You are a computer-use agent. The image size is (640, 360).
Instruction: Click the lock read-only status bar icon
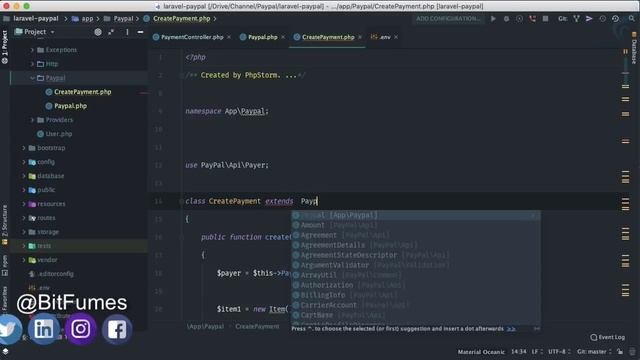(x=620, y=351)
